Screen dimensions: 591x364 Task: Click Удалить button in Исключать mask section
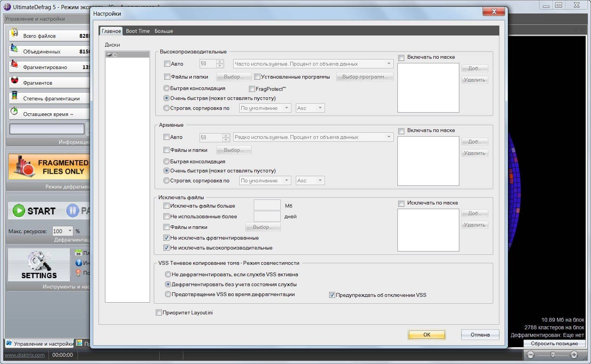(x=475, y=225)
